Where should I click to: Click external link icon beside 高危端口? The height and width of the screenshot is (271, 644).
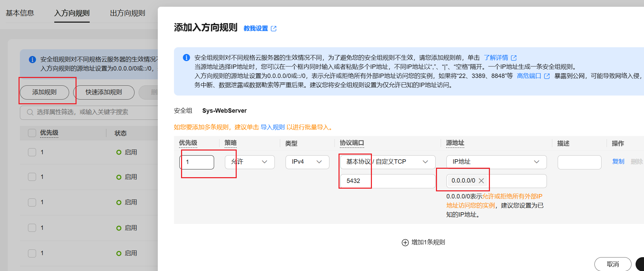coord(547,76)
